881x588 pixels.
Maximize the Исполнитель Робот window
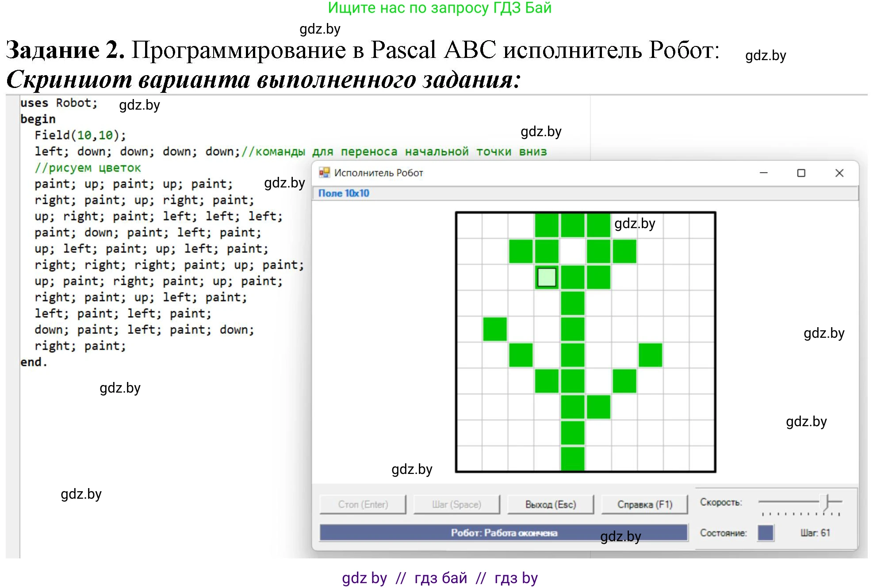click(x=801, y=173)
